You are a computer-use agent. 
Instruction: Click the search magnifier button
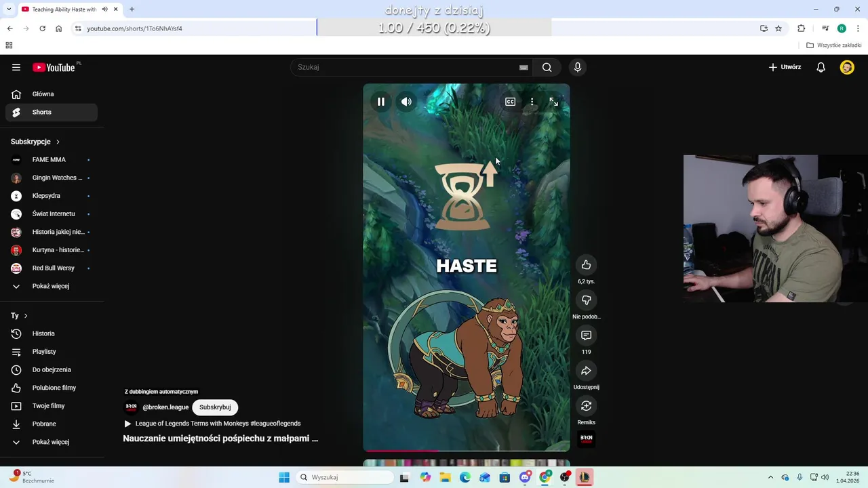pyautogui.click(x=547, y=67)
